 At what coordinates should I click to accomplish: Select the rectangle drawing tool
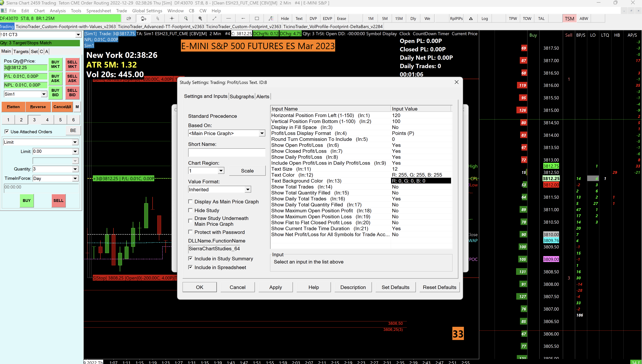pos(257,18)
